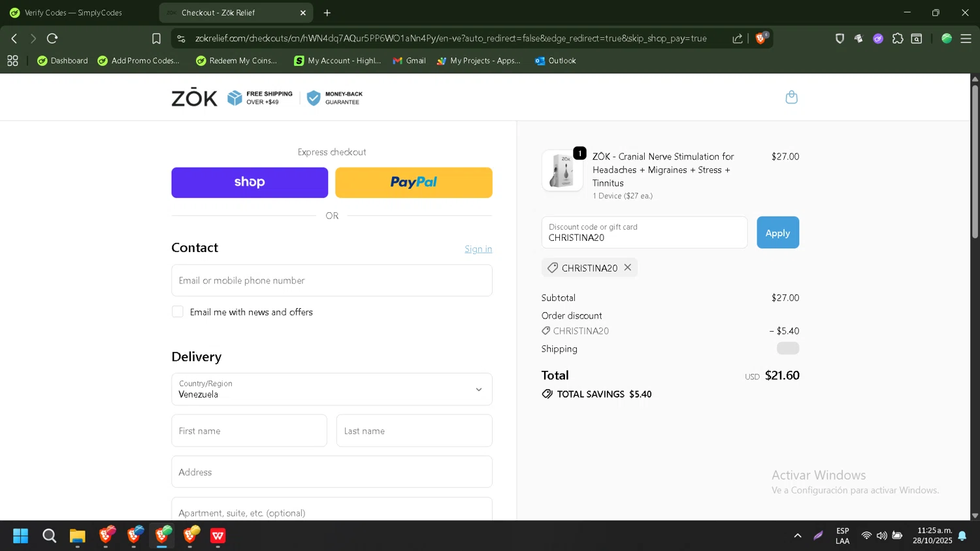Apply the discount code

(777, 232)
